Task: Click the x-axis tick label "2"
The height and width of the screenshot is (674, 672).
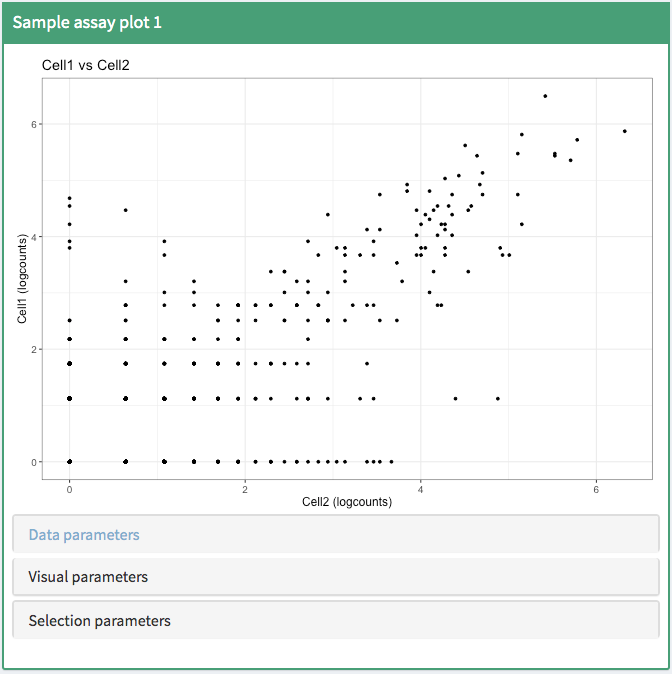Action: point(245,488)
